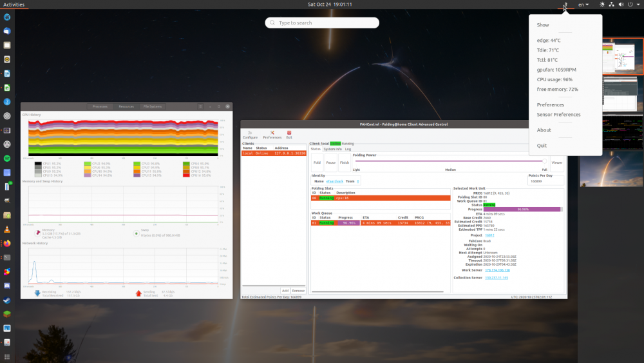Click the Activities button
This screenshot has height=363, width=644.
pyautogui.click(x=14, y=5)
